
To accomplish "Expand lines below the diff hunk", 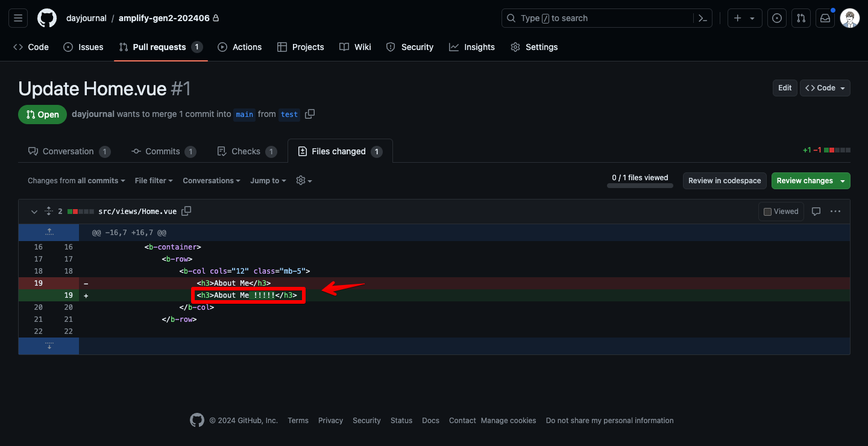I will click(49, 346).
